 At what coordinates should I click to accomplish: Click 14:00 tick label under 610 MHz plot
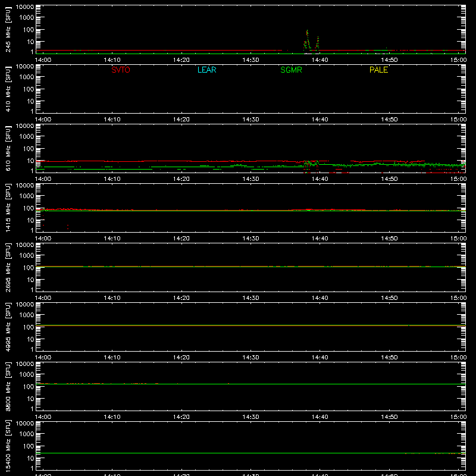pyautogui.click(x=43, y=179)
